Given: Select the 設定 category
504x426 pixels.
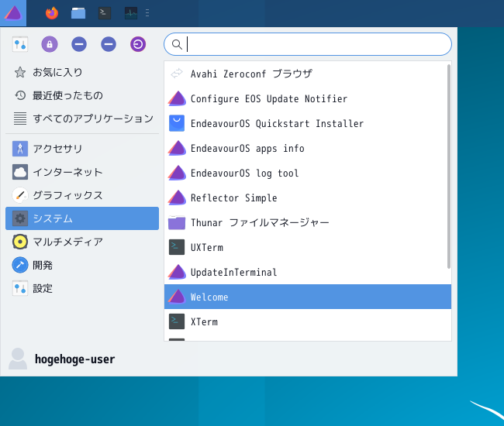Looking at the screenshot, I should 82,288.
